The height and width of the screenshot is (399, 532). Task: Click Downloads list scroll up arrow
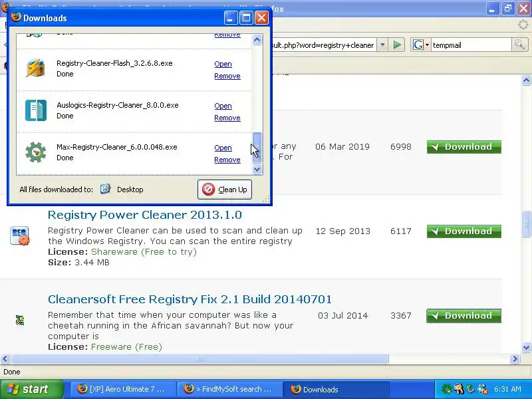pyautogui.click(x=257, y=40)
